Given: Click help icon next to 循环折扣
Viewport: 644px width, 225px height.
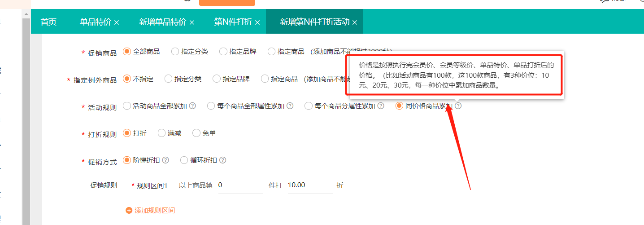Looking at the screenshot, I should pyautogui.click(x=223, y=160).
